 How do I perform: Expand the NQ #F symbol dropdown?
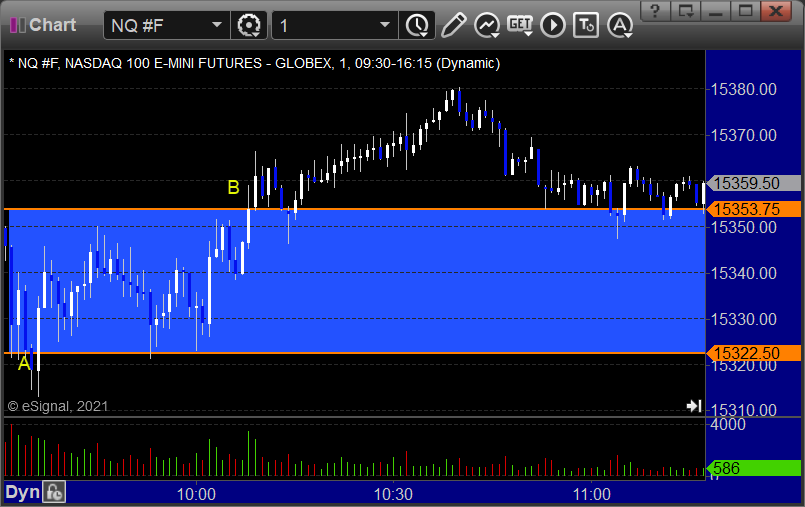[x=217, y=25]
